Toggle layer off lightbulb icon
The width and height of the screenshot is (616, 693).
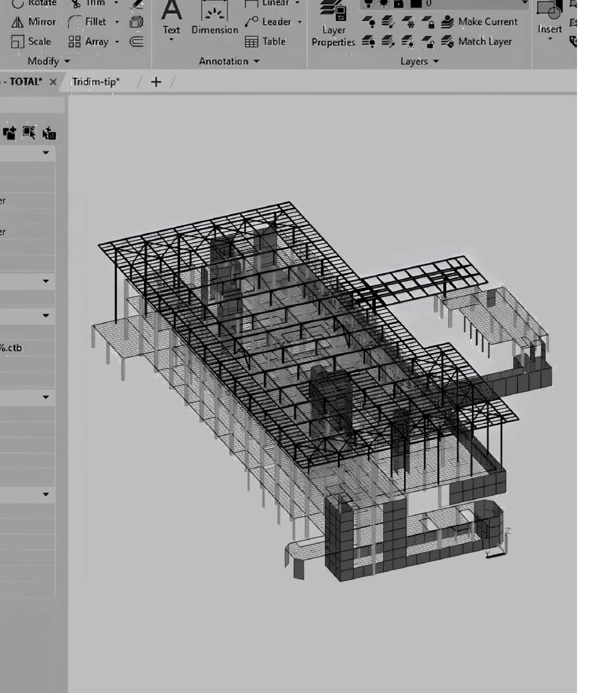pyautogui.click(x=368, y=23)
